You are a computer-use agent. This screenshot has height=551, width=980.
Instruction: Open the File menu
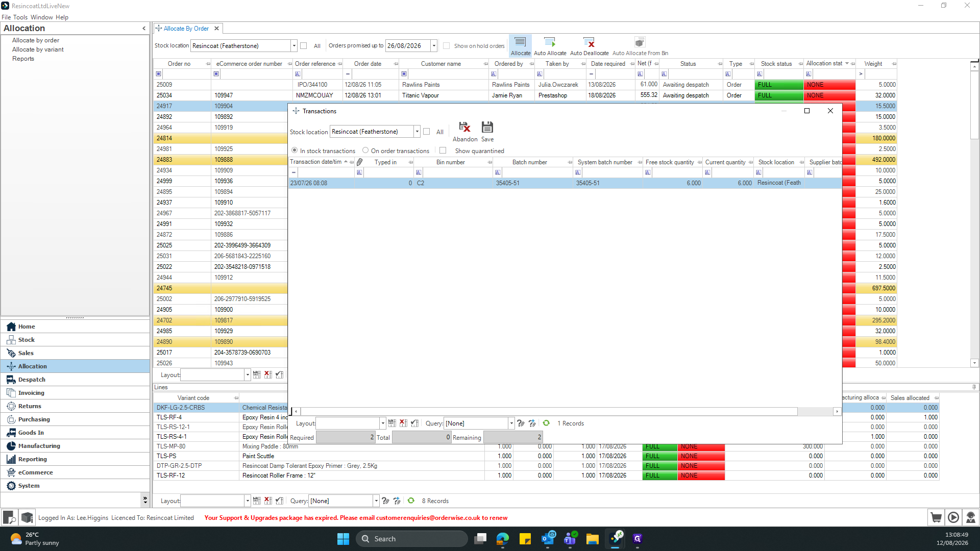click(6, 17)
